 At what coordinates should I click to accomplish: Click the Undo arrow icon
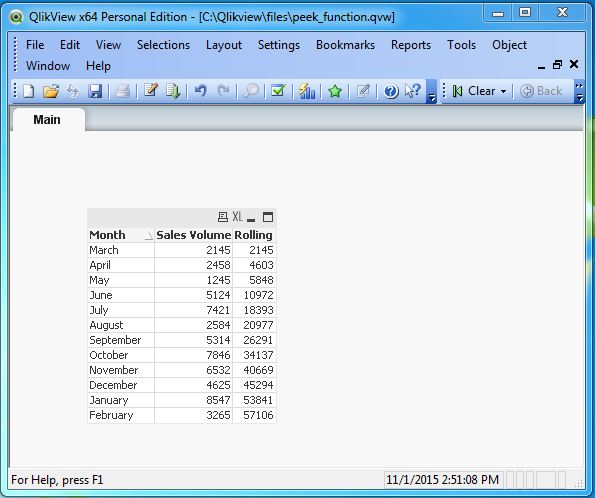tap(201, 91)
